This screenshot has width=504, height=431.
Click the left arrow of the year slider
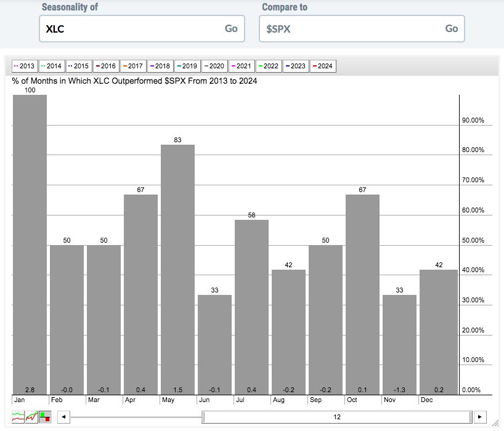[x=63, y=417]
